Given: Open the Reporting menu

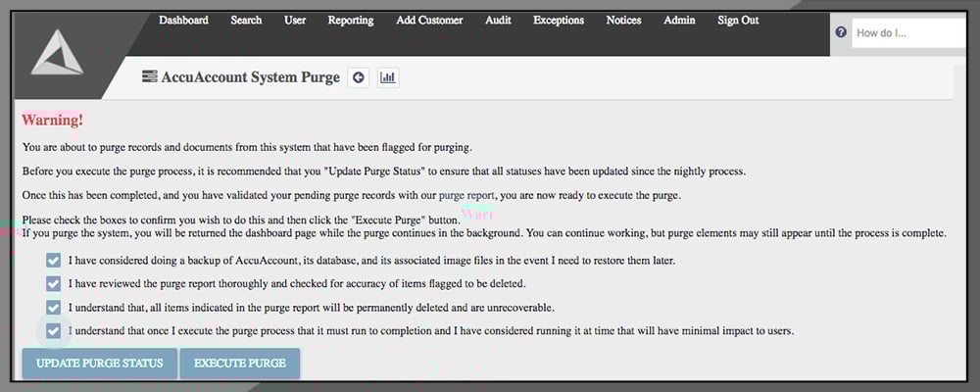Looking at the screenshot, I should pyautogui.click(x=350, y=21).
